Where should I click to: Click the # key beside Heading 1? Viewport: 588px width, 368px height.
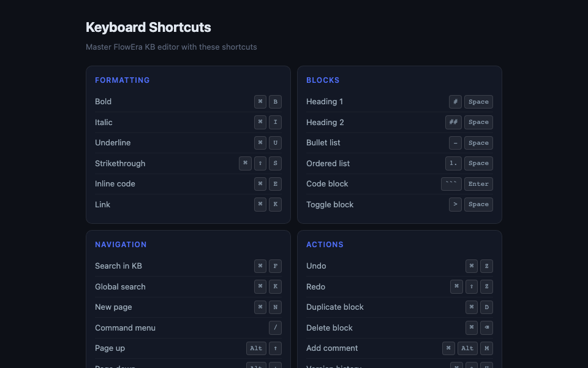point(455,102)
